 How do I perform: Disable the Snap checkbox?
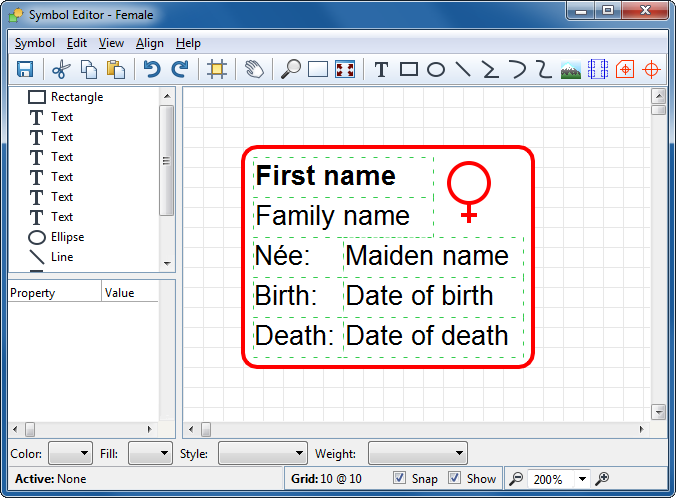pos(400,479)
